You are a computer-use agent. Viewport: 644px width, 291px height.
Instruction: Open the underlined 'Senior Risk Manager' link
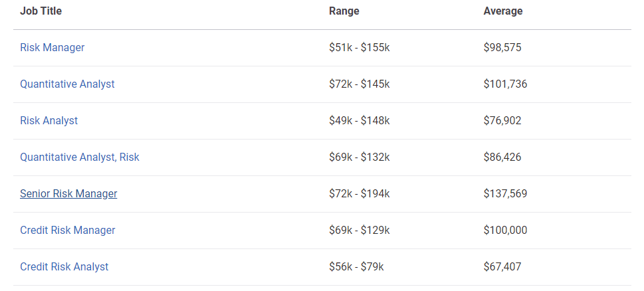tap(68, 194)
